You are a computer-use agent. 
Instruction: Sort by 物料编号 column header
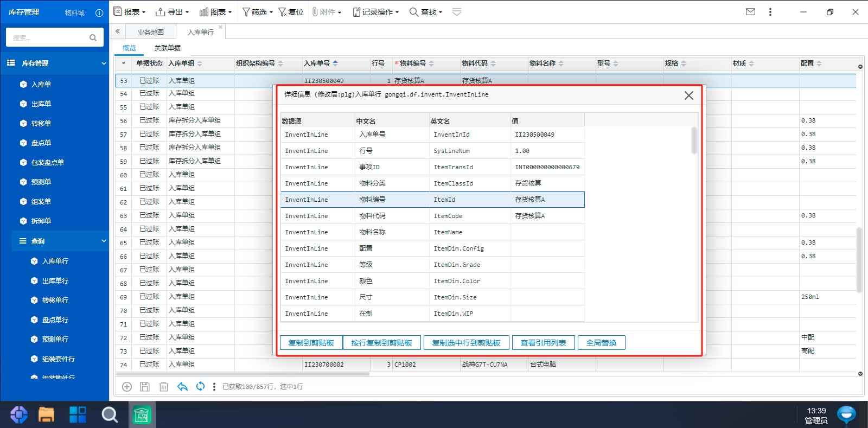[416, 63]
